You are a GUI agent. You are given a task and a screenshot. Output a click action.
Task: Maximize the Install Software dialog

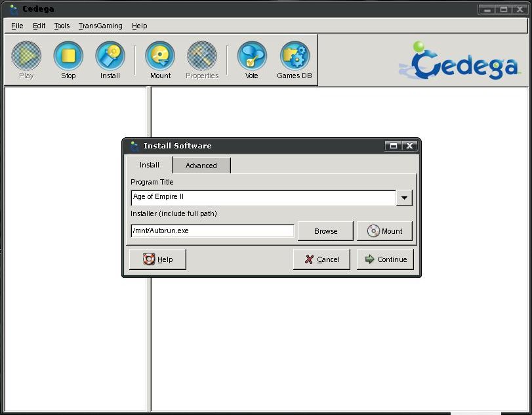(x=393, y=146)
